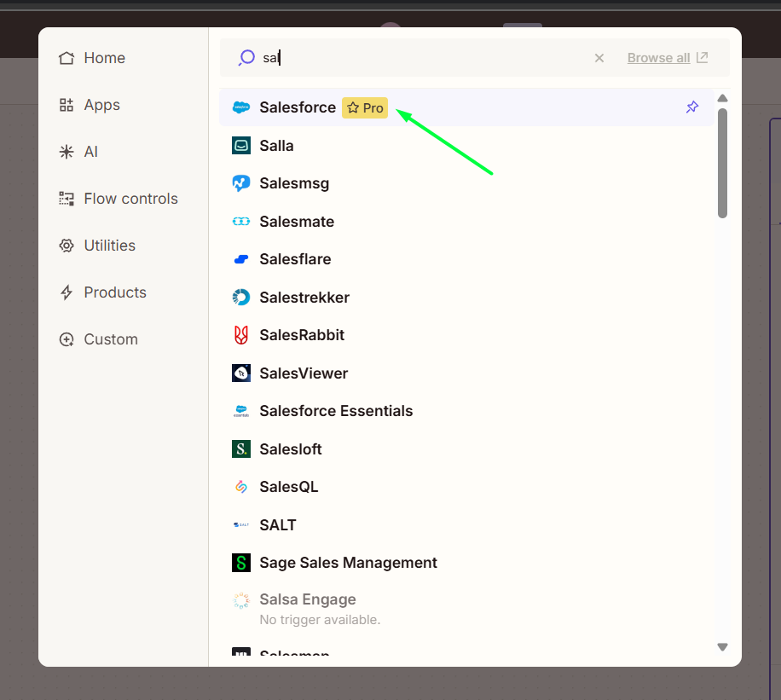
Task: Click the results list scrollbar thumb
Action: tap(722, 164)
